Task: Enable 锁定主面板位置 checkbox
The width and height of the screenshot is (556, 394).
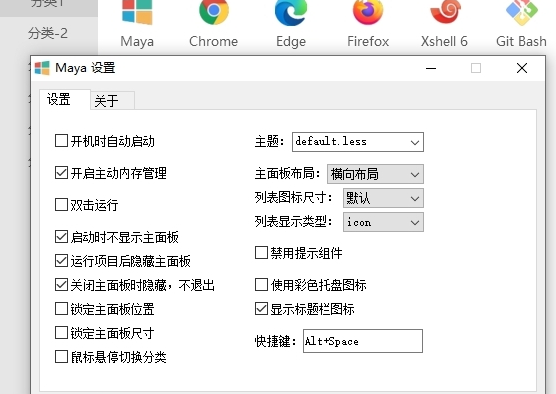Action: pos(61,309)
